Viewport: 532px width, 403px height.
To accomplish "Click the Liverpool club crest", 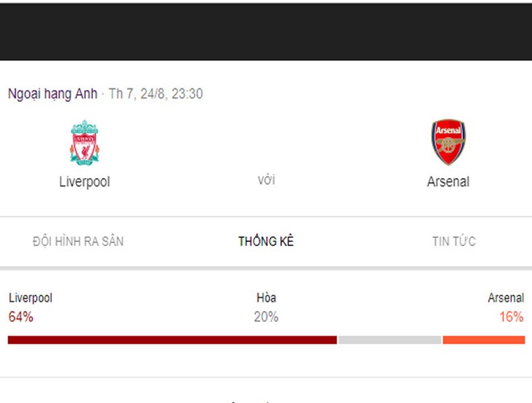I will tap(85, 142).
